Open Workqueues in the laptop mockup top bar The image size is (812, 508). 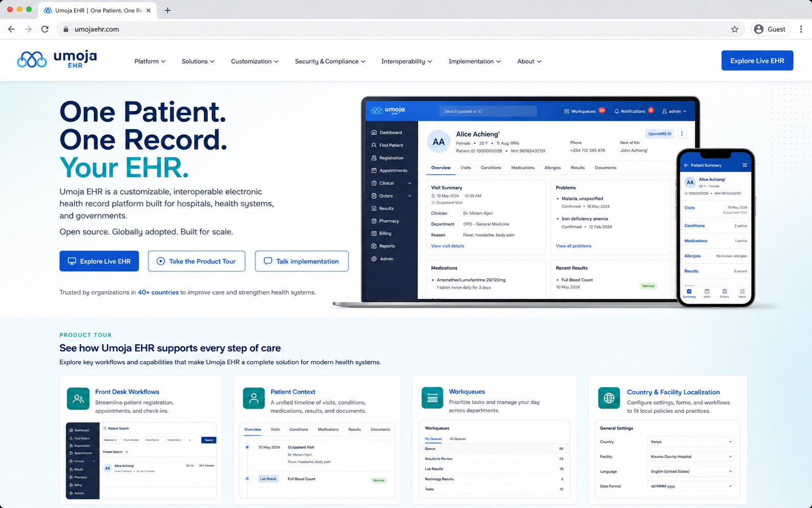(584, 111)
